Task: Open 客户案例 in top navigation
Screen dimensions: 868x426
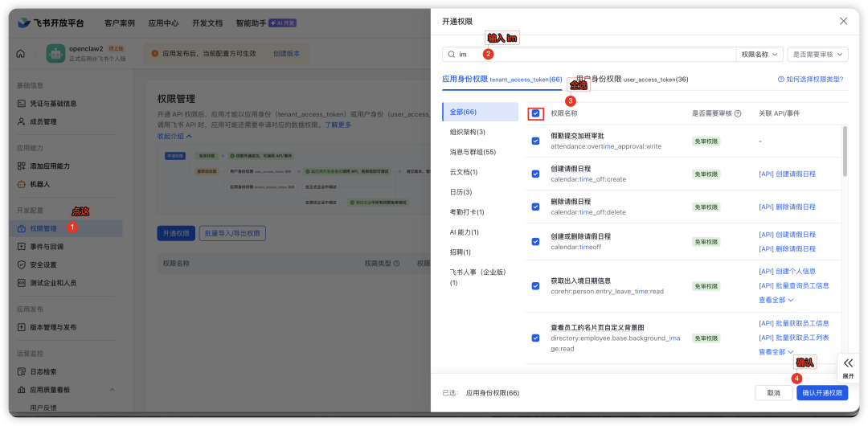Action: coord(120,23)
